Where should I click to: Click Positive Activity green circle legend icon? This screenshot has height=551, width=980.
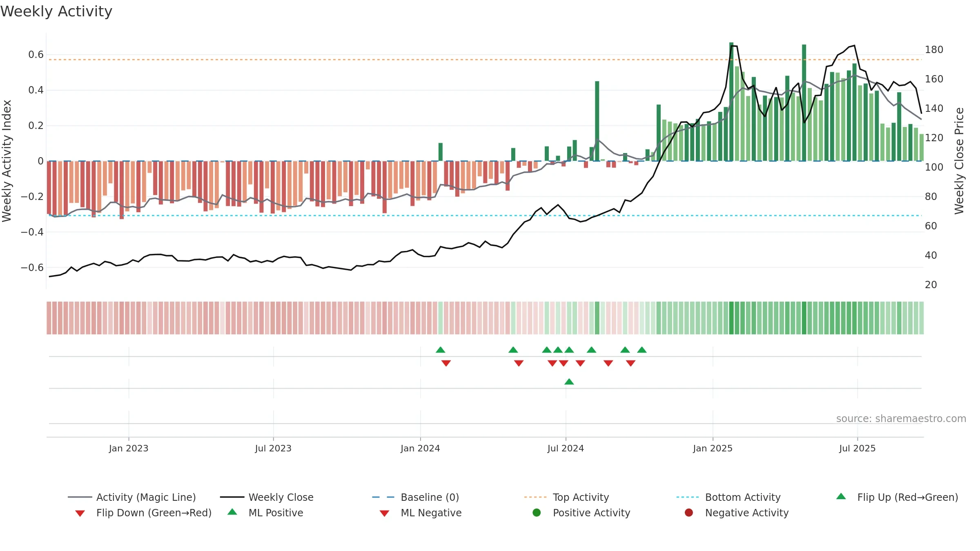click(537, 513)
